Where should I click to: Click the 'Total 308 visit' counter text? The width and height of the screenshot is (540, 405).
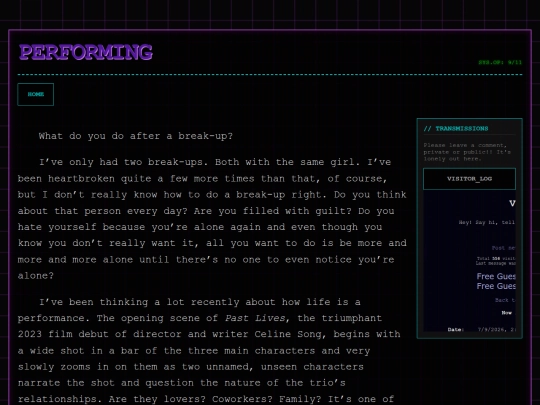[496, 258]
